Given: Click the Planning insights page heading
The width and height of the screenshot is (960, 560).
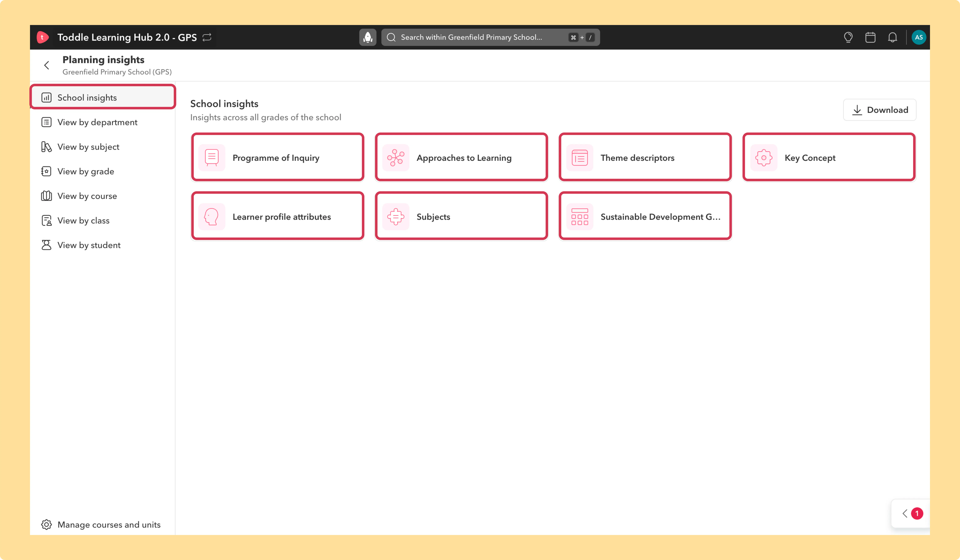Looking at the screenshot, I should (103, 60).
